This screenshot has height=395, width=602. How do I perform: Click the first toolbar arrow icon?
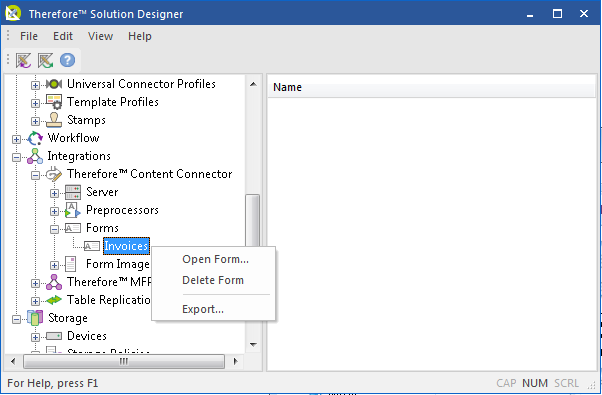23,61
